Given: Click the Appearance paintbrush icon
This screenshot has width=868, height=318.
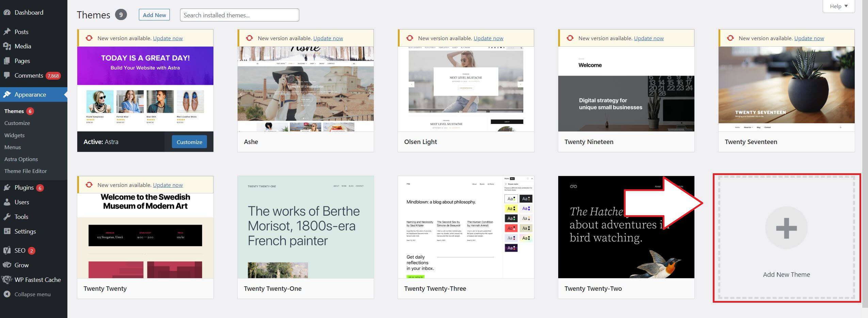Looking at the screenshot, I should coord(7,95).
